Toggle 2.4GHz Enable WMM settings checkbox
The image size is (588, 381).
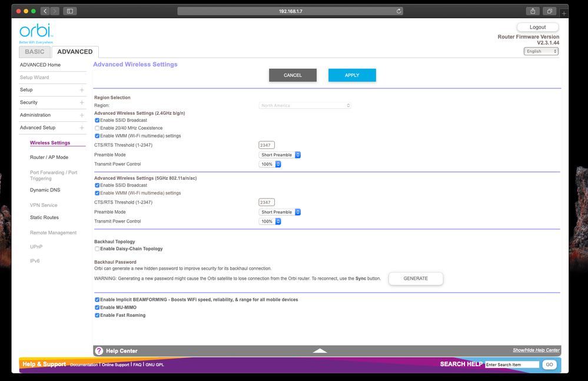tap(97, 136)
